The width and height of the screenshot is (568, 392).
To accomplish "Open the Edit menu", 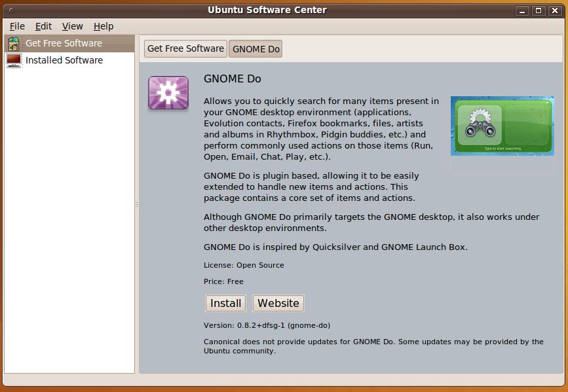I will (43, 26).
